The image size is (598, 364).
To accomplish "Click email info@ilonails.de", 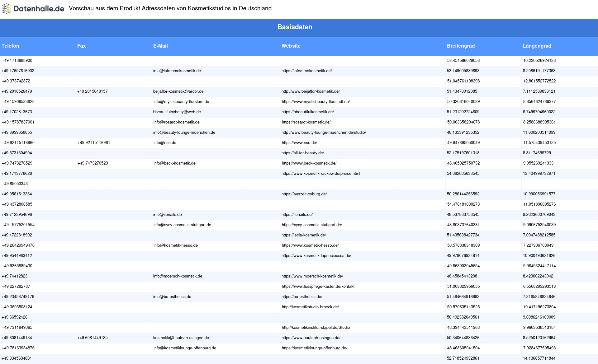I will (167, 215).
